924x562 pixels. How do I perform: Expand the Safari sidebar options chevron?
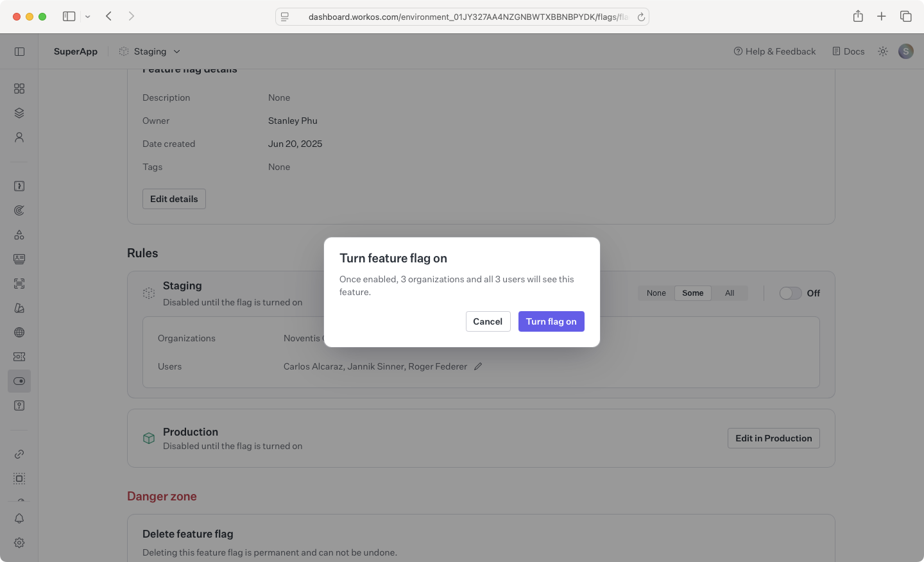click(x=88, y=17)
